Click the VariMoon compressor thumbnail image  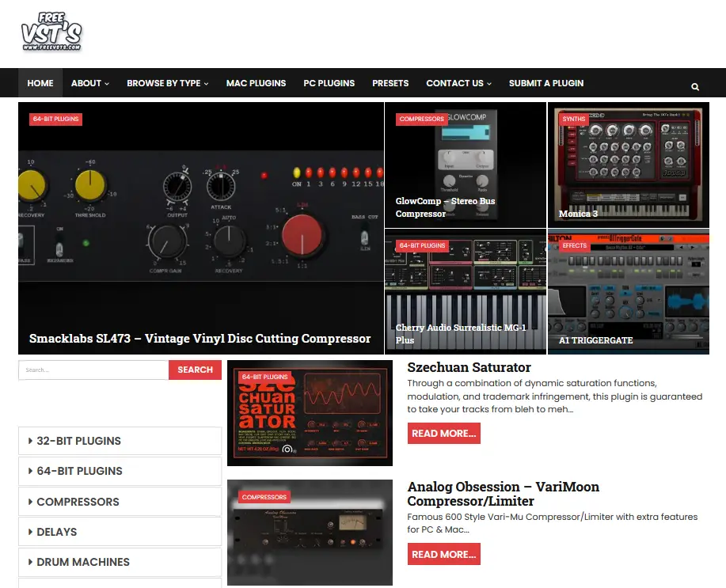[x=310, y=533]
